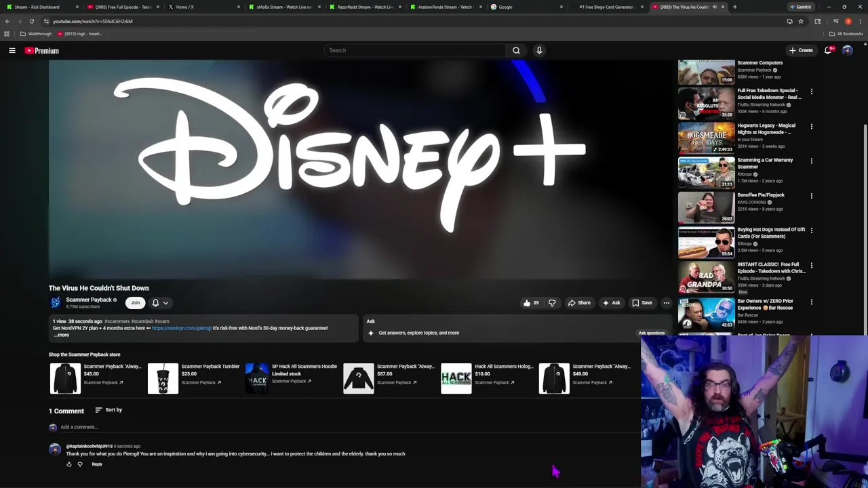Click the search magnifier button
This screenshot has height=488, width=868.
(x=516, y=50)
